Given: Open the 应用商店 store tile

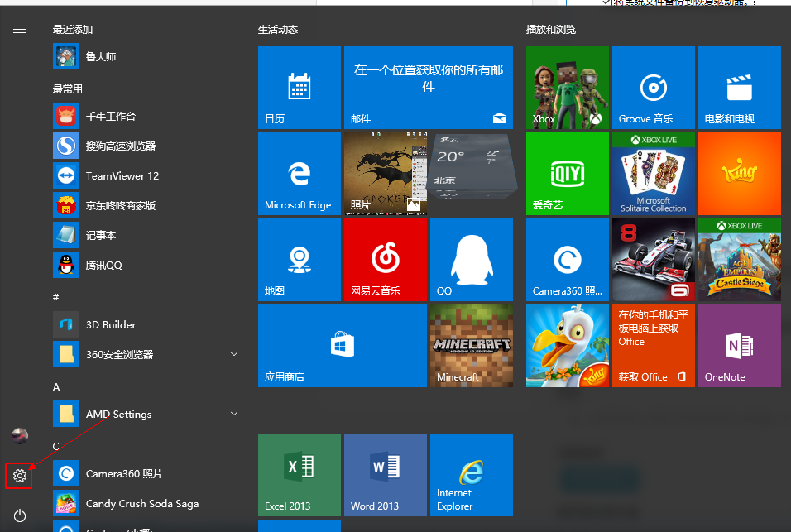Looking at the screenshot, I should (x=342, y=345).
